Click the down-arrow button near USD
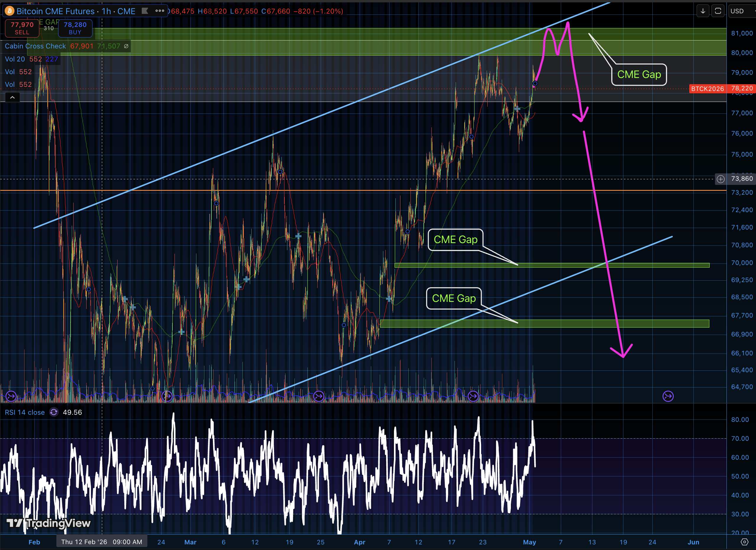The width and height of the screenshot is (756, 550). point(703,11)
